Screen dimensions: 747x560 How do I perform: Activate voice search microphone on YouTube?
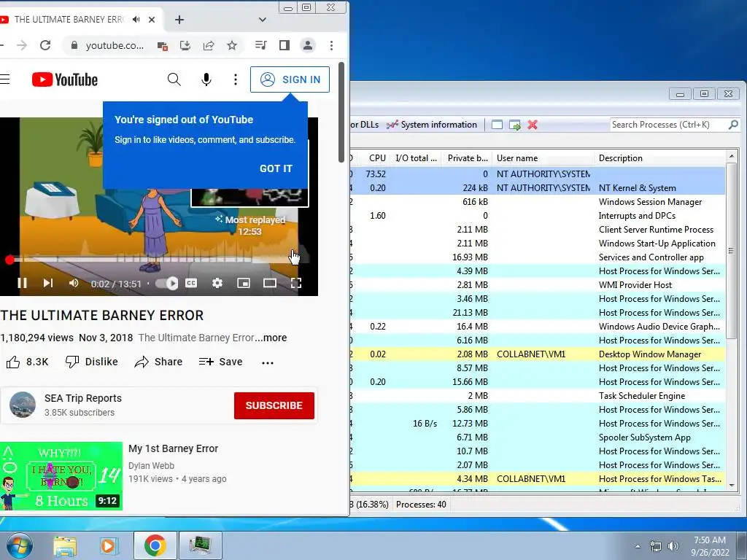(x=206, y=79)
